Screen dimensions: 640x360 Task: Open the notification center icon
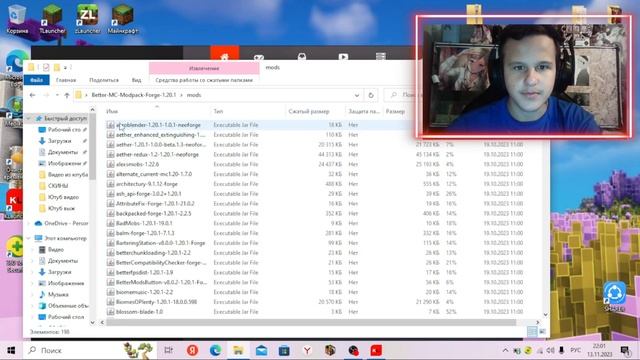coord(624,350)
